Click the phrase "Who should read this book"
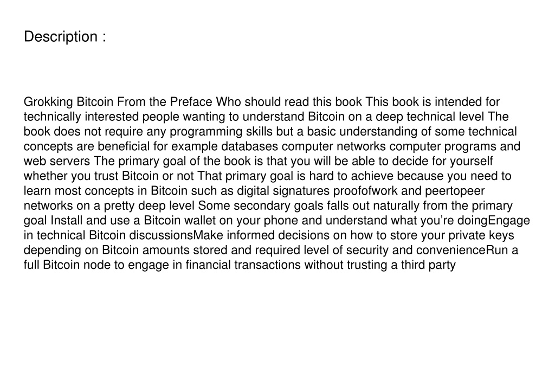The width and height of the screenshot is (555, 392). point(289,102)
